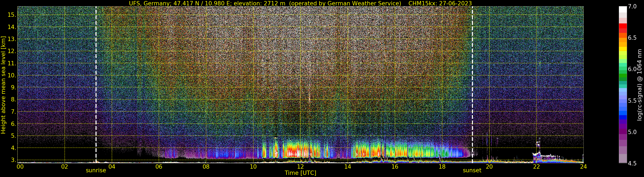Click the '4.' height axis tick label
This screenshot has width=644, height=177.
click(x=14, y=148)
